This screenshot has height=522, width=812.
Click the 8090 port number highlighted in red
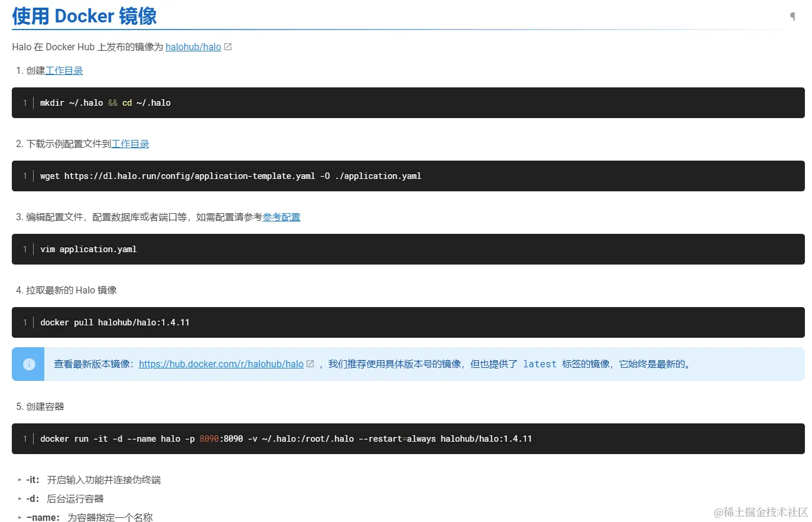point(209,439)
